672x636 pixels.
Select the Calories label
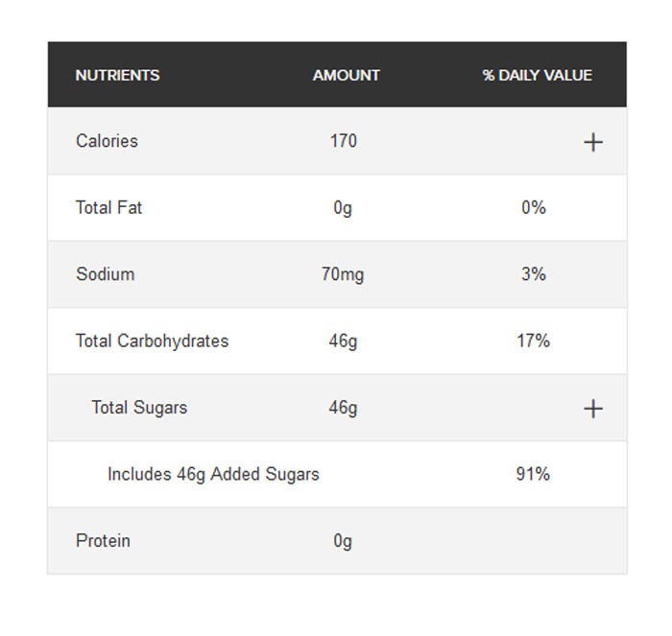pyautogui.click(x=107, y=141)
